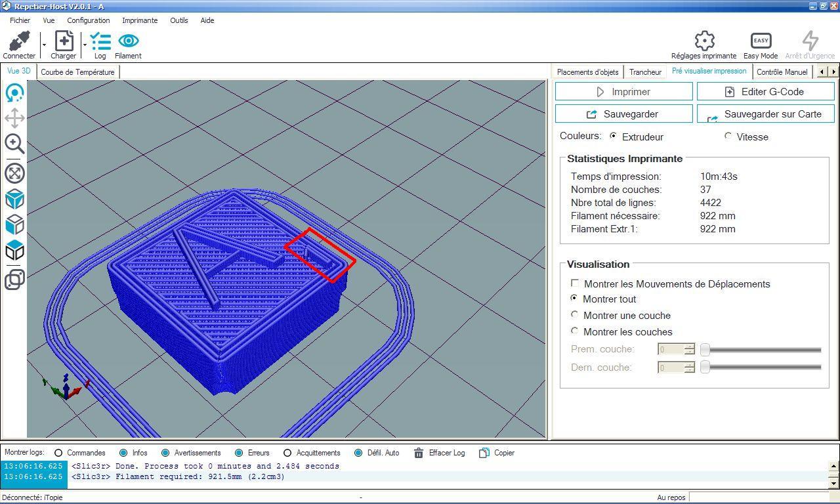
Task: Switch to the Trancheur tab
Action: (645, 72)
